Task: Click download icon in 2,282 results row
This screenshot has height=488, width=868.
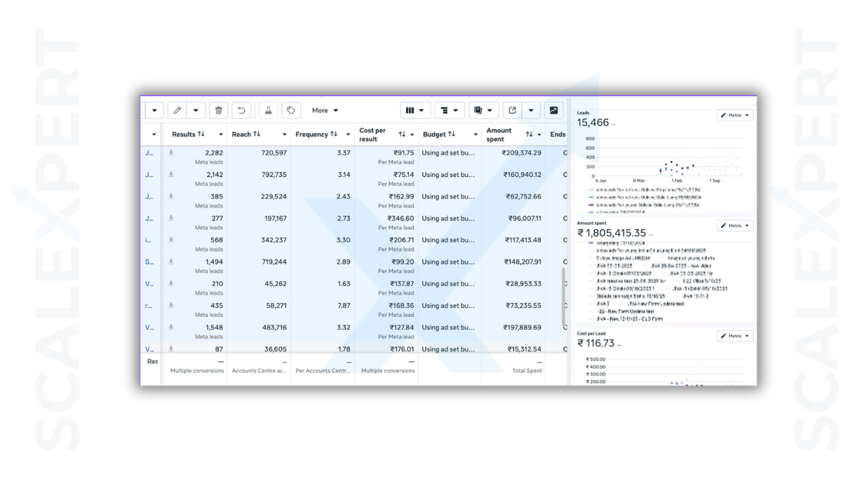Action: pyautogui.click(x=171, y=153)
